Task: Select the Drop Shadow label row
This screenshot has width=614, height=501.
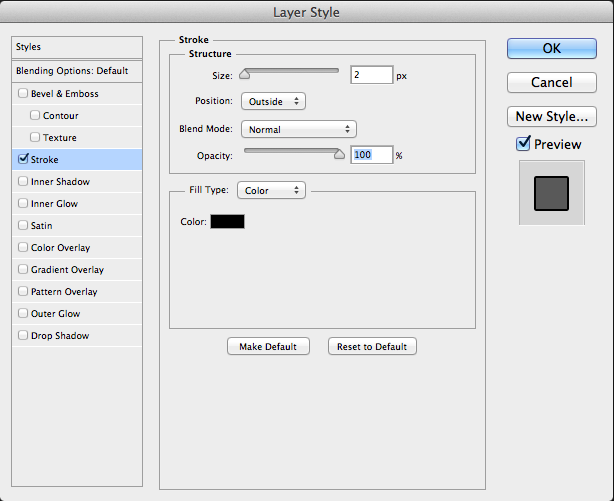Action: point(77,336)
